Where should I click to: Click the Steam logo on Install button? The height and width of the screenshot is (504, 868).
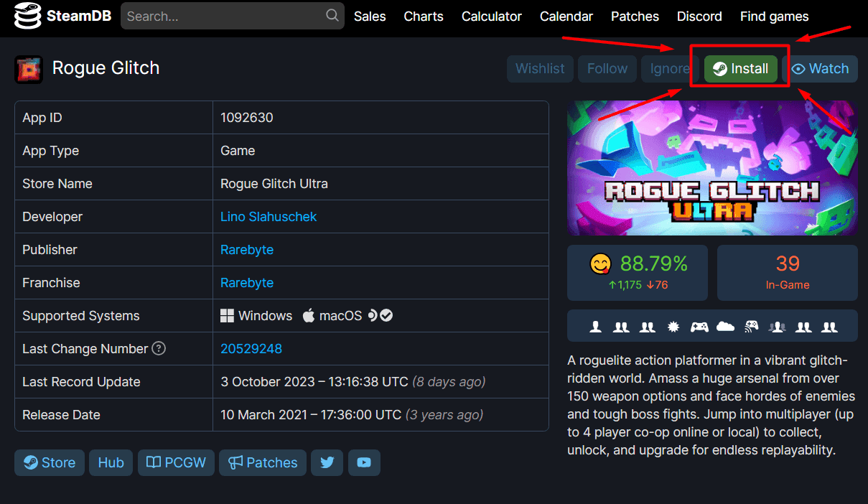[x=719, y=69]
